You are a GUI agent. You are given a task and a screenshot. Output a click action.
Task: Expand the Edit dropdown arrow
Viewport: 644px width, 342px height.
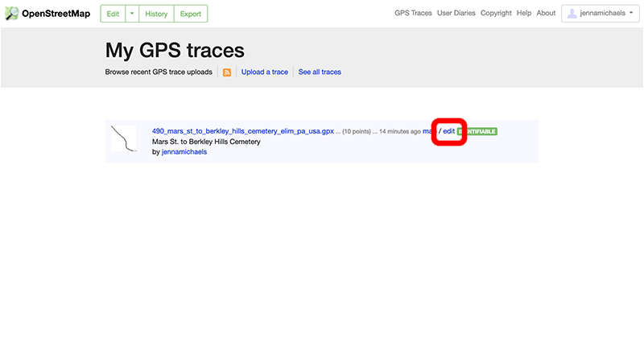point(132,14)
